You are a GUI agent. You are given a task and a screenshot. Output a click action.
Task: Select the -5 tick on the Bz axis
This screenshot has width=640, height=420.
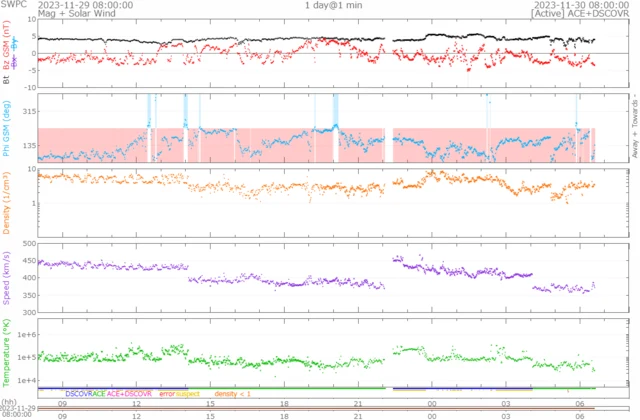[31, 70]
